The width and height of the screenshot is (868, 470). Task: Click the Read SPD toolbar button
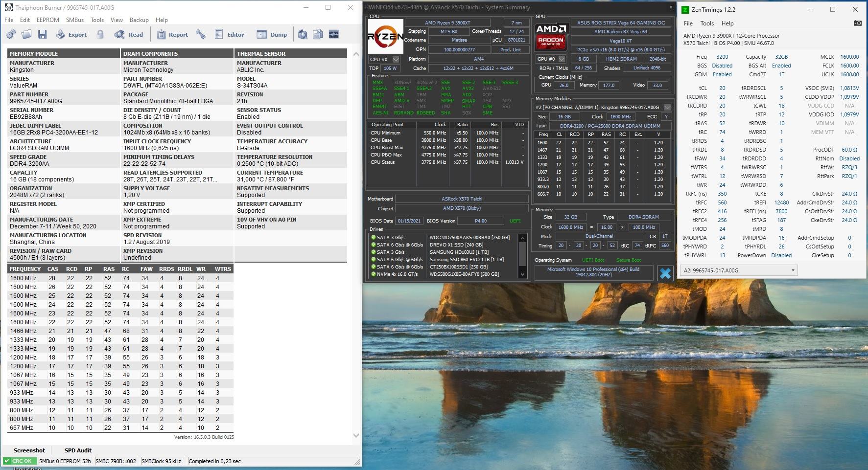tap(129, 34)
